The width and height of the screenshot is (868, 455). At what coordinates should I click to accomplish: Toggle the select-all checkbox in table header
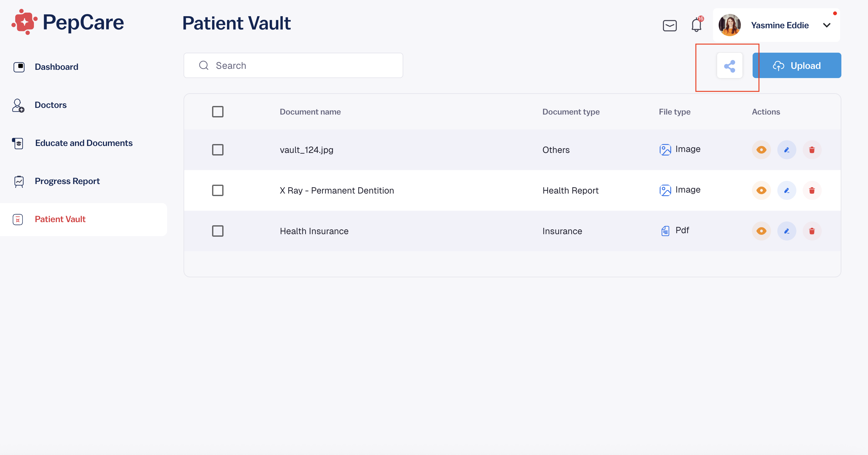coord(218,112)
